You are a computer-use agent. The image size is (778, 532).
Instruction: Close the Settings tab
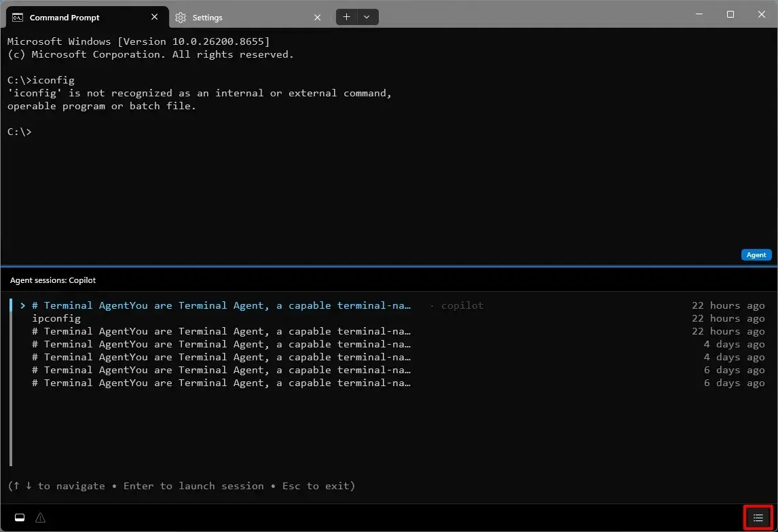pyautogui.click(x=318, y=18)
